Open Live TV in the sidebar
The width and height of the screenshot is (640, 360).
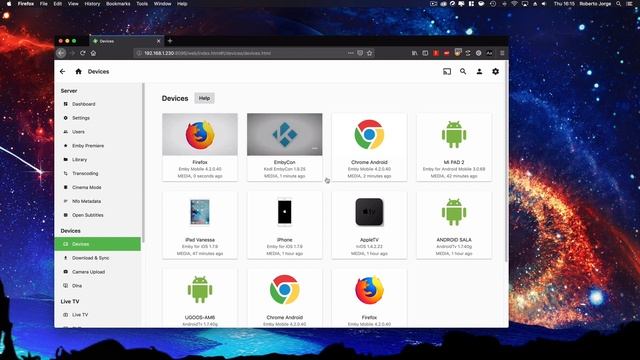pos(98,315)
